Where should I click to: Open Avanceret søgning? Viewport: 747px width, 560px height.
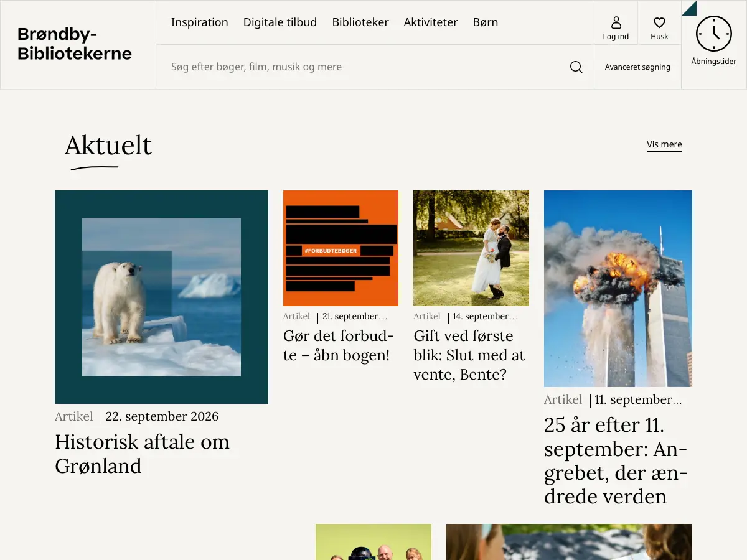tap(637, 67)
